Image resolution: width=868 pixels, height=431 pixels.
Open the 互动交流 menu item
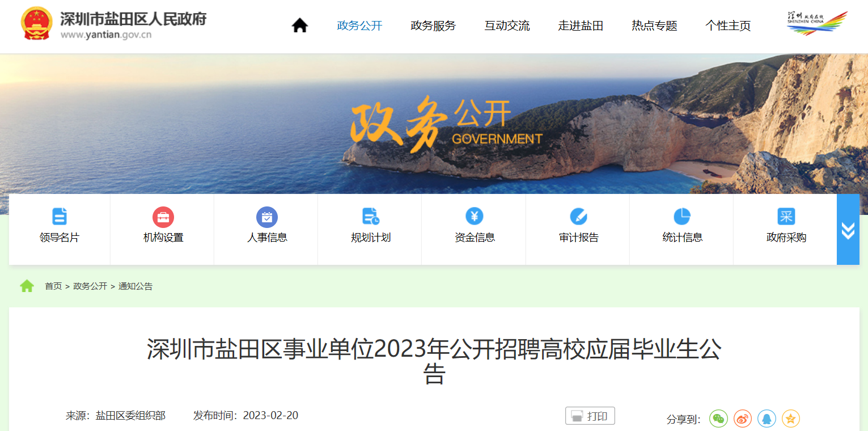507,26
